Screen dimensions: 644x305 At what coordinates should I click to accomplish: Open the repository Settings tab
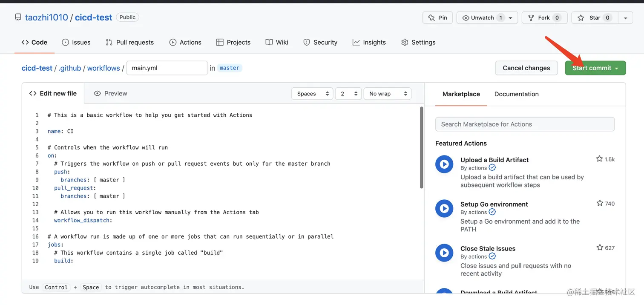coord(418,42)
